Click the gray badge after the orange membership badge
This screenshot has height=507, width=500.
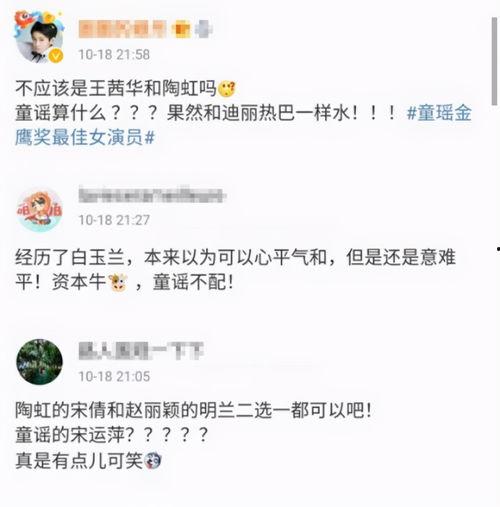tap(203, 29)
